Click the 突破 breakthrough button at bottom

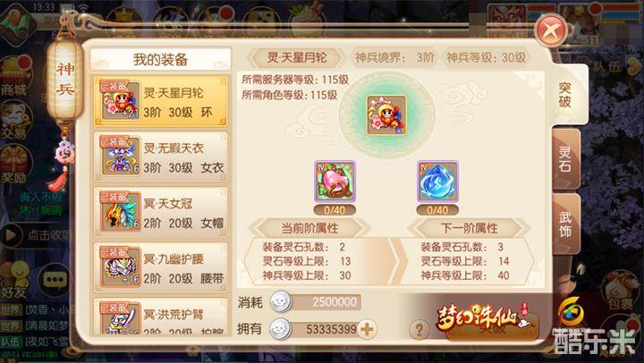click(x=492, y=327)
